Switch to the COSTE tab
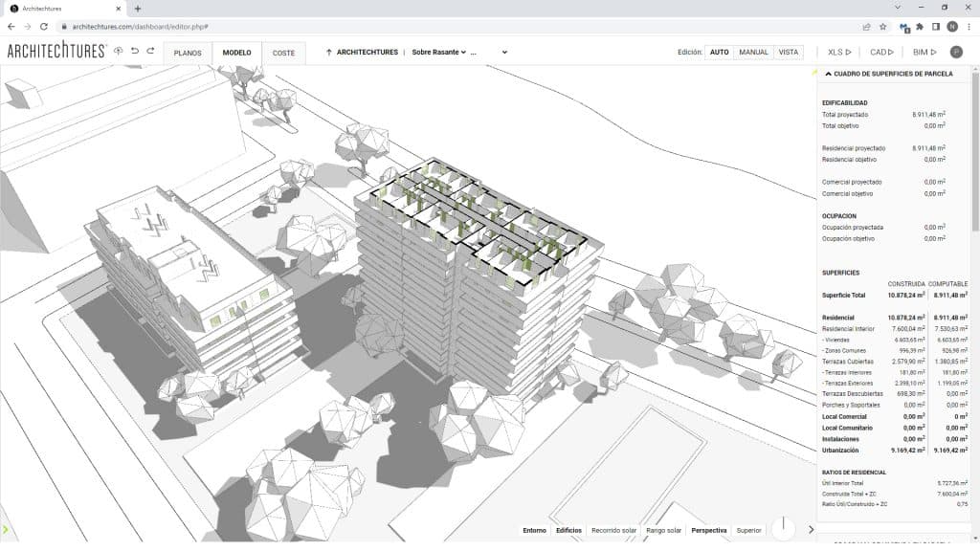The width and height of the screenshot is (980, 551). tap(284, 53)
